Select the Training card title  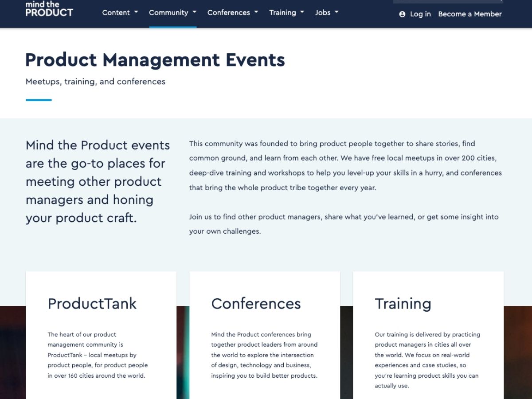click(403, 304)
